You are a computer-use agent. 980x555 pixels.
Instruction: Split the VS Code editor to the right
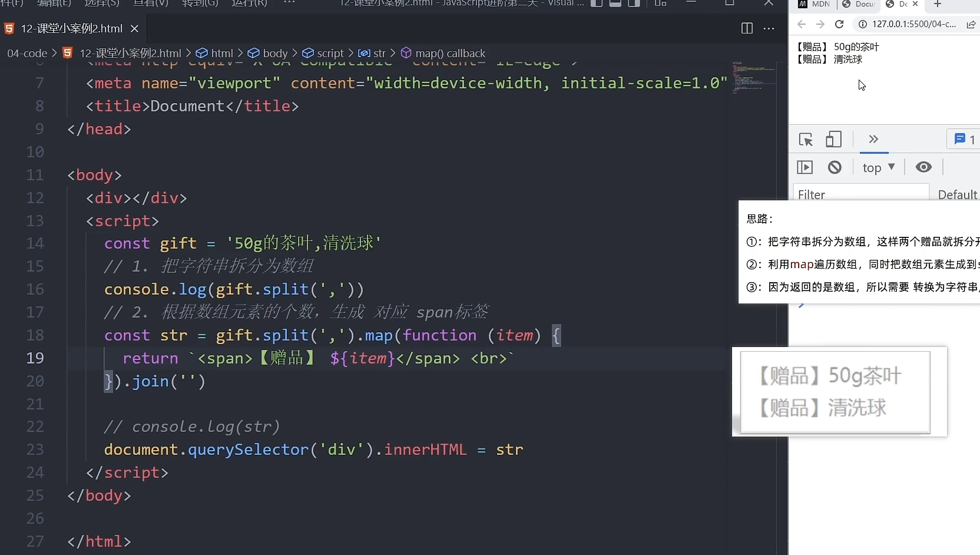click(x=747, y=28)
